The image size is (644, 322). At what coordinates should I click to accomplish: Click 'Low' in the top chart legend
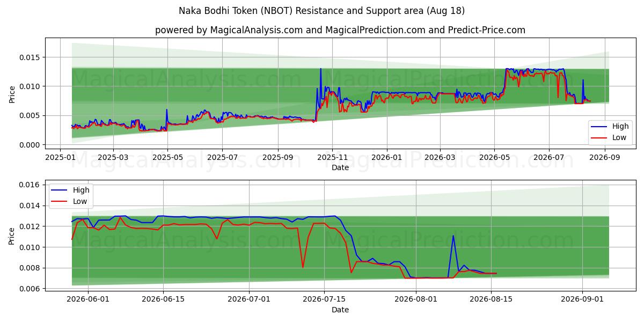pos(620,137)
